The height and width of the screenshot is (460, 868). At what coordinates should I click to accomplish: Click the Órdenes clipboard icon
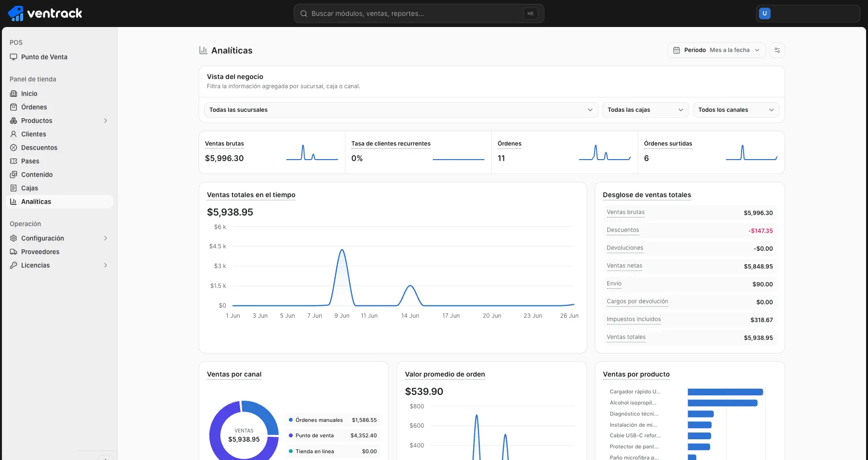coord(14,107)
